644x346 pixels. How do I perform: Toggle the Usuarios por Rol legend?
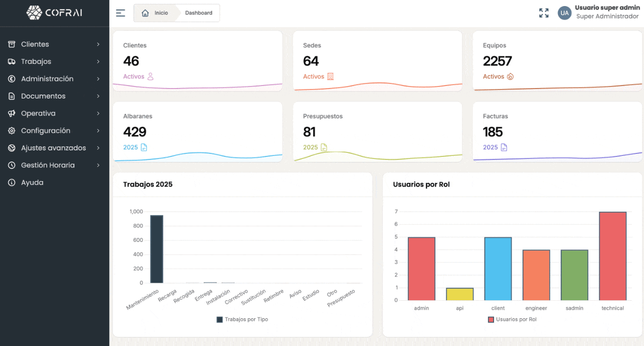tap(512, 319)
